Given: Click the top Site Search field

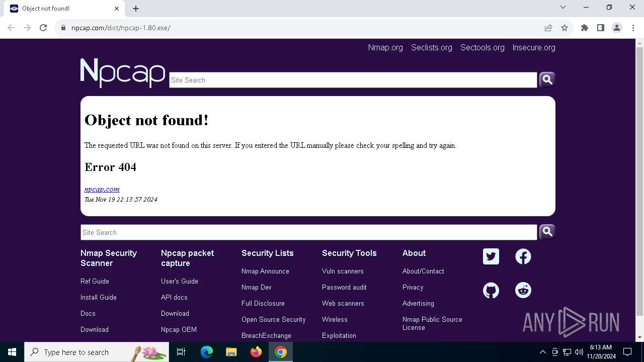Looking at the screenshot, I should pyautogui.click(x=353, y=80).
